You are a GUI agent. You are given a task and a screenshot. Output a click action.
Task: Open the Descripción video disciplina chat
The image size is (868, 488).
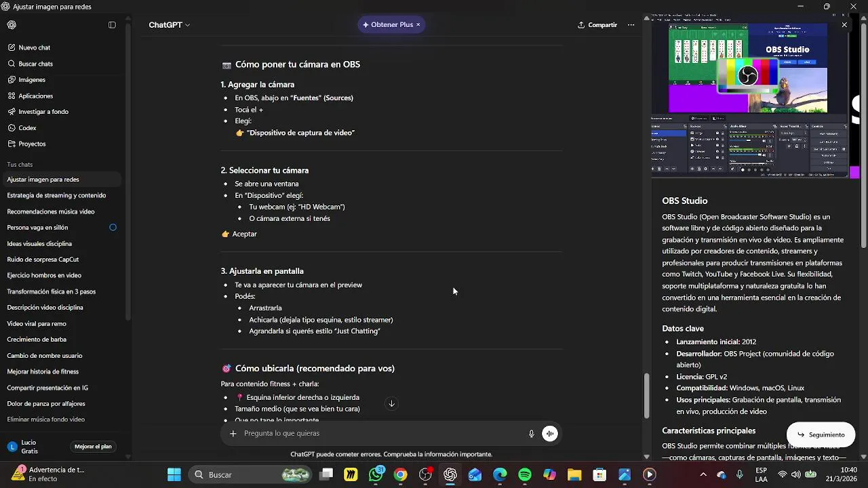45,308
